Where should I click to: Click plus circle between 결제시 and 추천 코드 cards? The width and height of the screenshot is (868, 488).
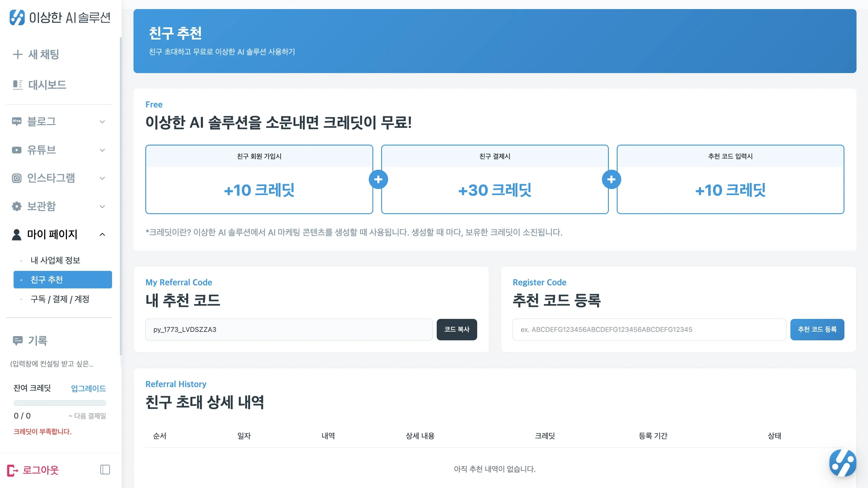pos(611,179)
